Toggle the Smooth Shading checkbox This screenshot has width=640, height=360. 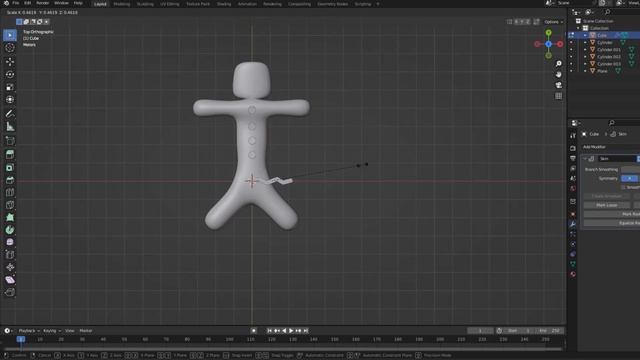point(623,187)
